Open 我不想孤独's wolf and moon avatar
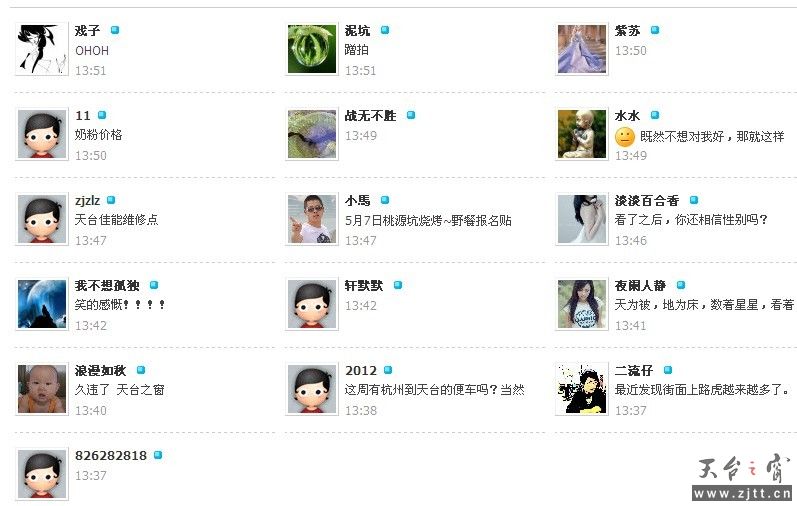The image size is (797, 506). (x=42, y=304)
